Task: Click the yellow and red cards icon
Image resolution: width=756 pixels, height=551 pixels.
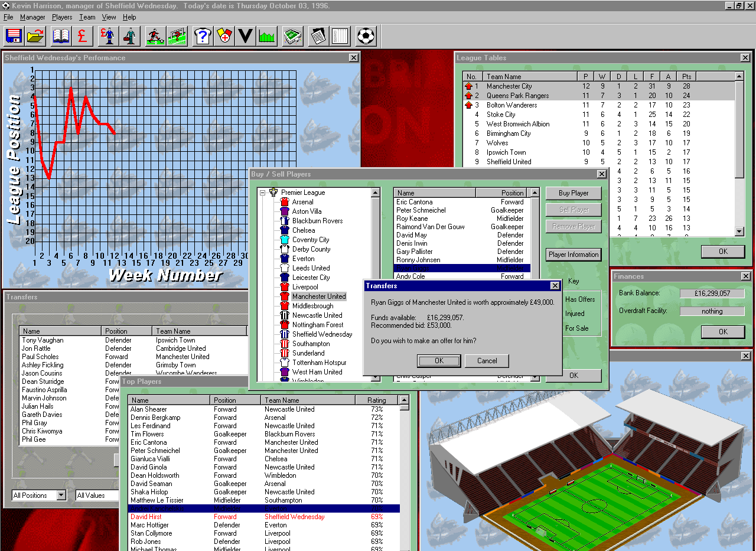Action: [x=224, y=36]
